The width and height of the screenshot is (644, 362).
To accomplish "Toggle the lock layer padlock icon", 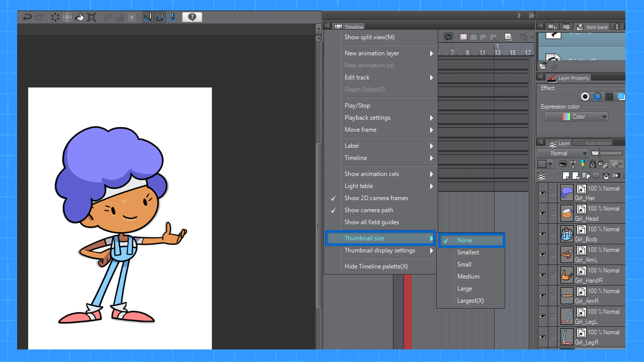I will click(593, 164).
